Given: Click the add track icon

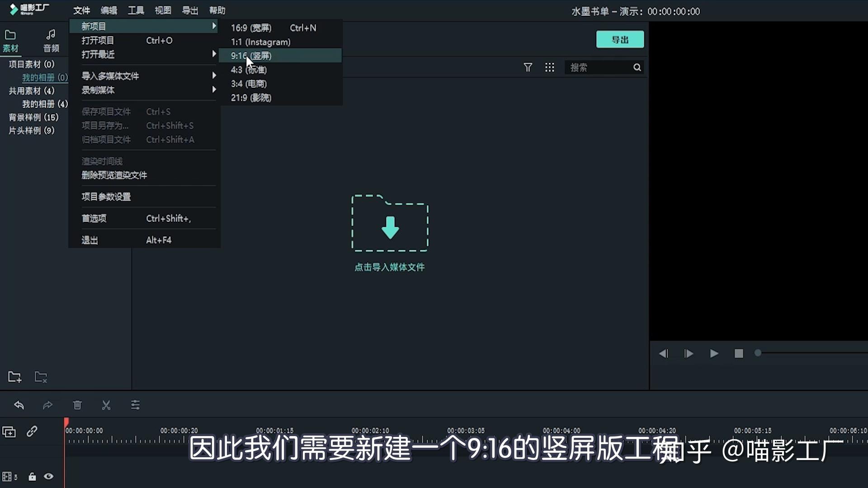Looking at the screenshot, I should point(9,432).
